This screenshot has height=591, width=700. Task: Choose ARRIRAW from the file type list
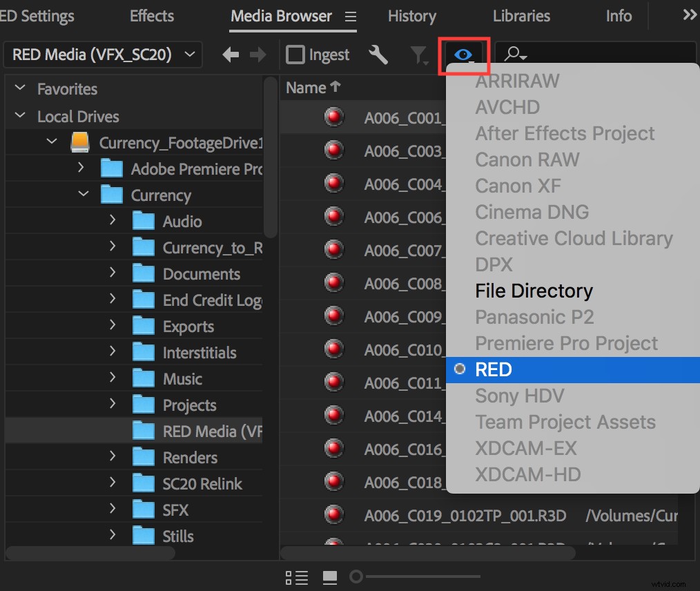pyautogui.click(x=517, y=81)
